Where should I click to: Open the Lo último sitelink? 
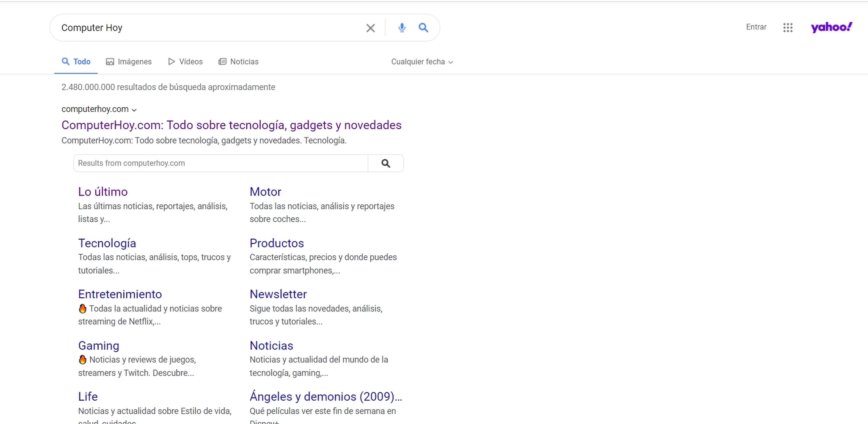coord(103,192)
